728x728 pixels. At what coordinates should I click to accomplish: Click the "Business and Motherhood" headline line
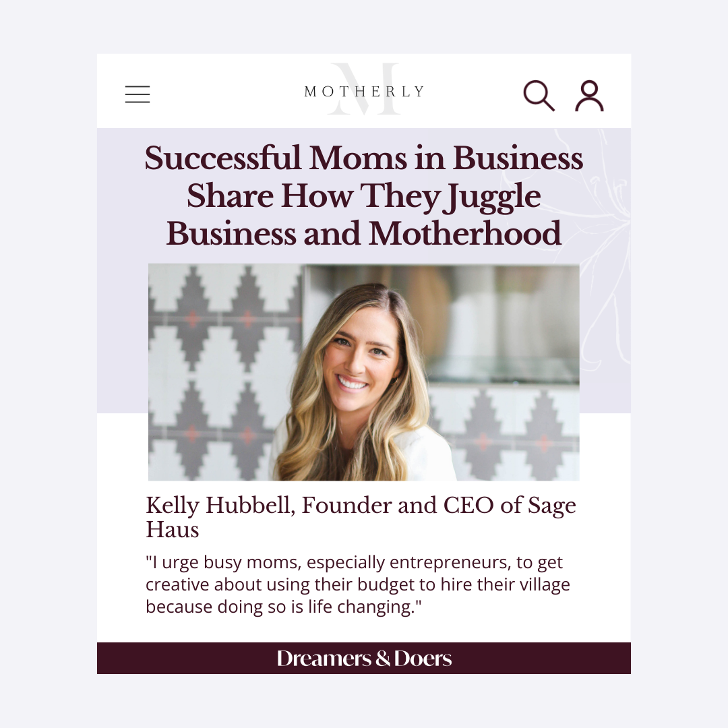click(x=364, y=234)
